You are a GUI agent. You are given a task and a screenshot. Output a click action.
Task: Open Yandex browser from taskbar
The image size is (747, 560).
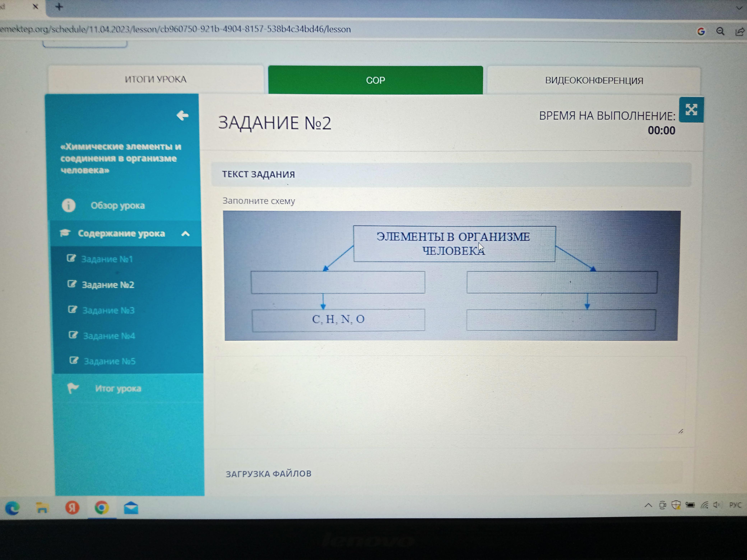point(72,507)
